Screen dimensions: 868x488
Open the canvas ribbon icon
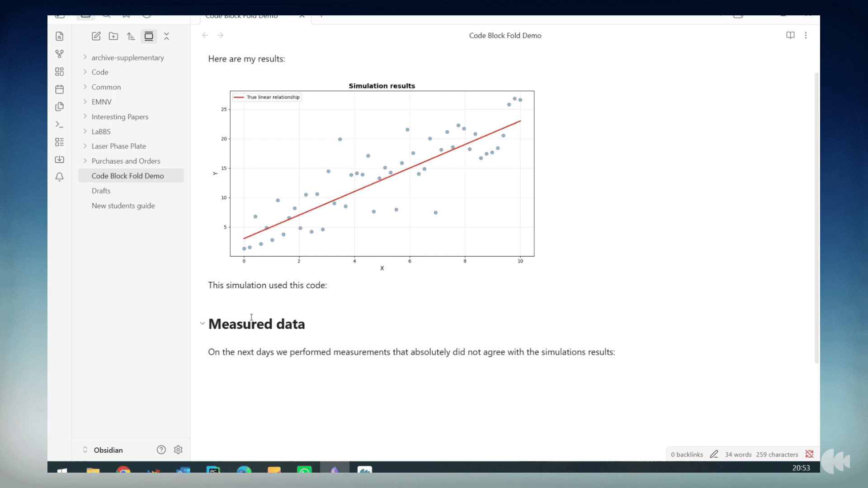click(59, 71)
